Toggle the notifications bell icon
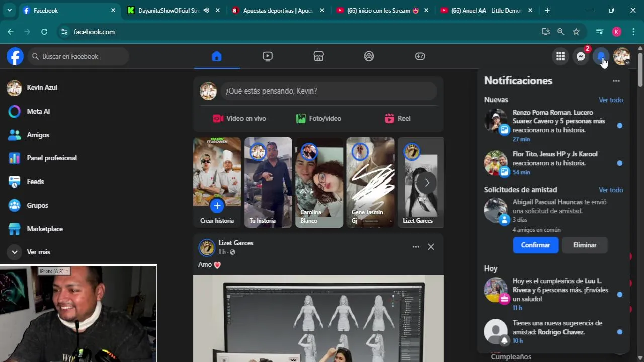Viewport: 644px width, 362px height. pyautogui.click(x=601, y=56)
